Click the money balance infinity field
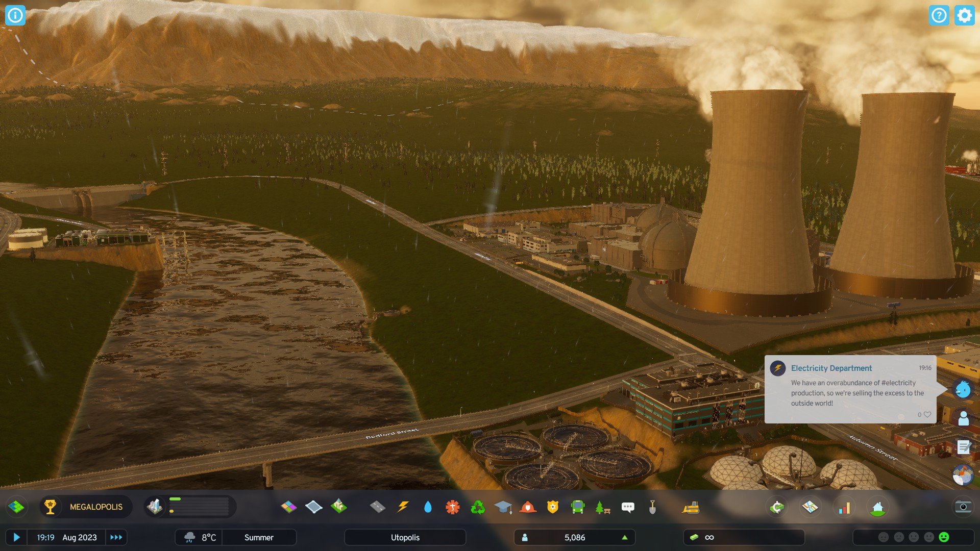Screen dimensions: 980x551 [744, 537]
